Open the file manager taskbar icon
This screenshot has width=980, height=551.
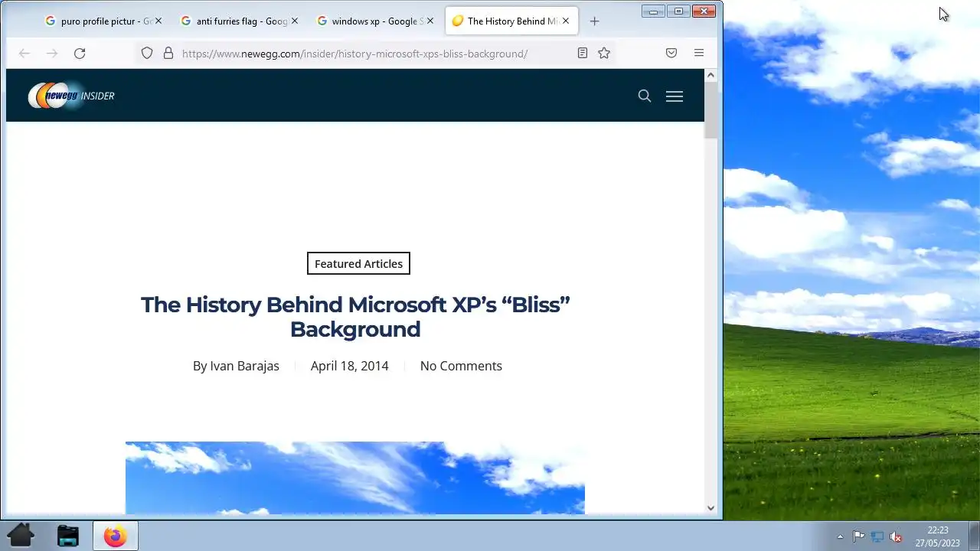click(x=68, y=536)
